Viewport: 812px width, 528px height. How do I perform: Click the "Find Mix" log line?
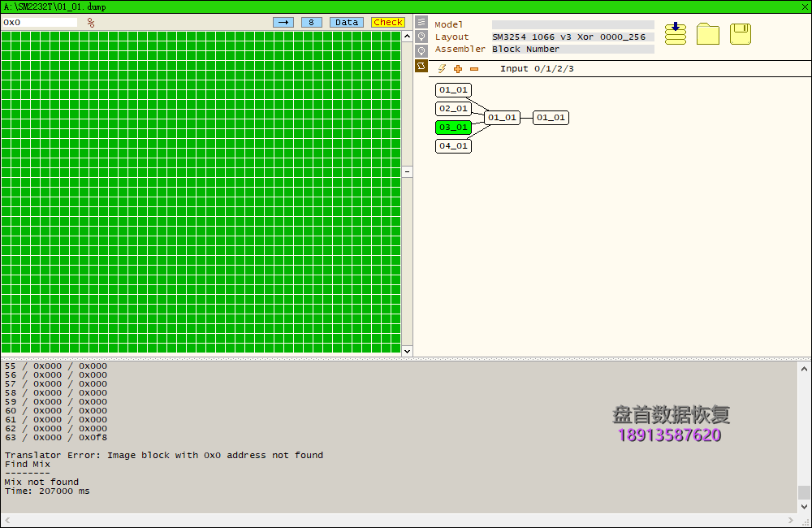tap(28, 464)
